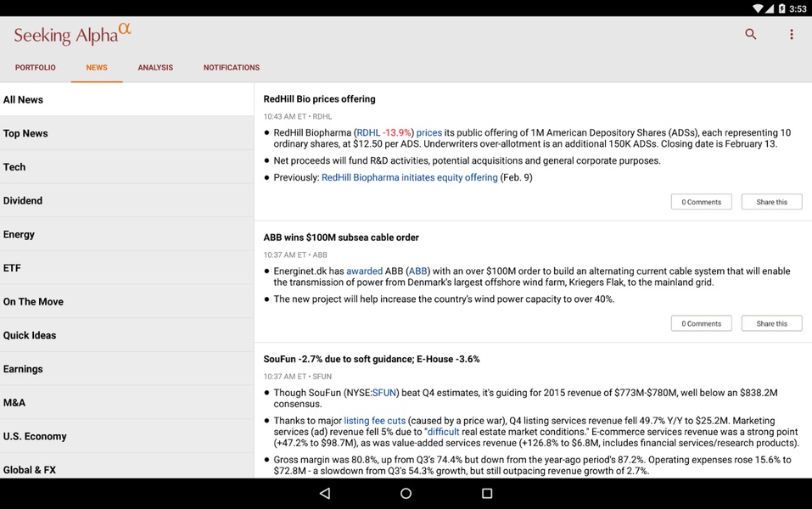
Task: Open the Notifications tab
Action: [232, 67]
